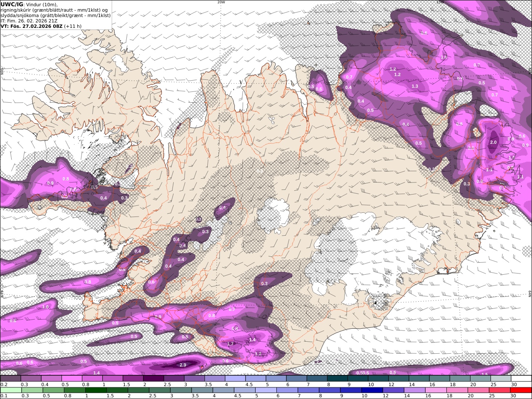Click the grey-green swatch between bottom-row 3 and 3.5

[x=181, y=390]
